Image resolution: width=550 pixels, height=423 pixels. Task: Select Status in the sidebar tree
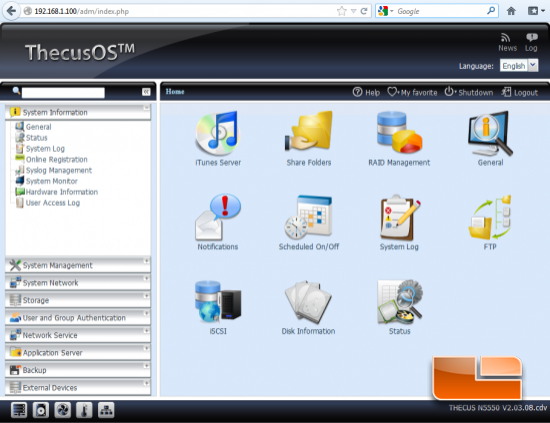point(36,138)
